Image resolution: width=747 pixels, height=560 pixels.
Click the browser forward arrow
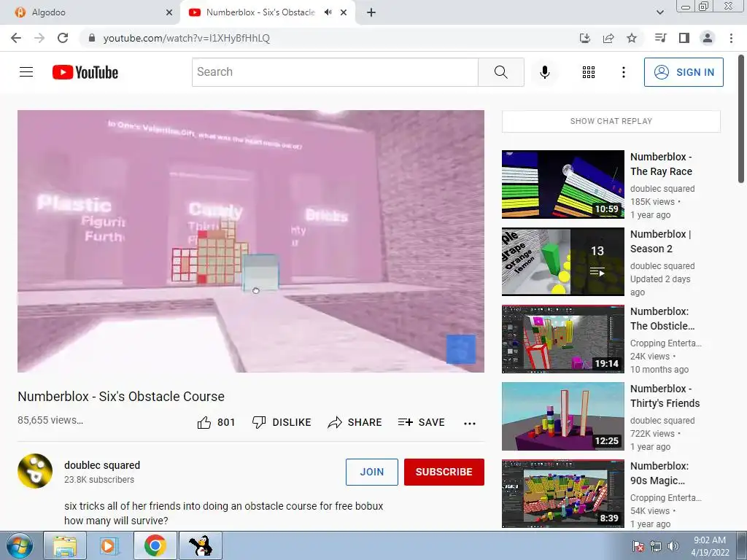pos(39,38)
